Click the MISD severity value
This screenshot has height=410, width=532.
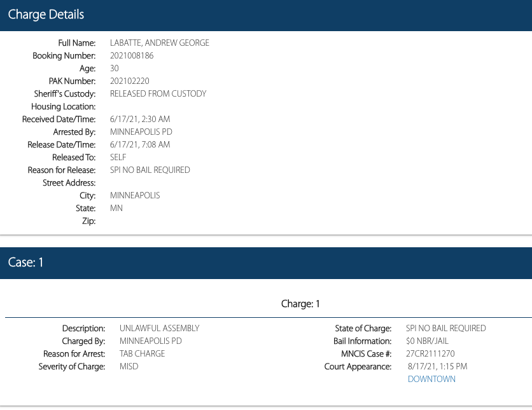129,366
